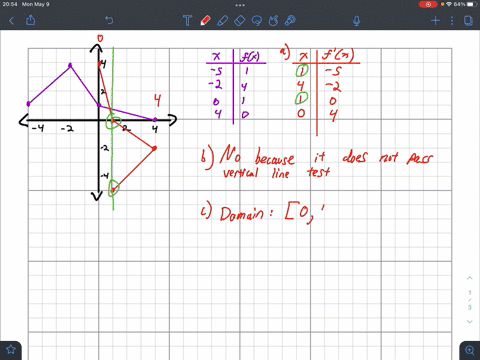Open the page view panel

tap(468, 21)
